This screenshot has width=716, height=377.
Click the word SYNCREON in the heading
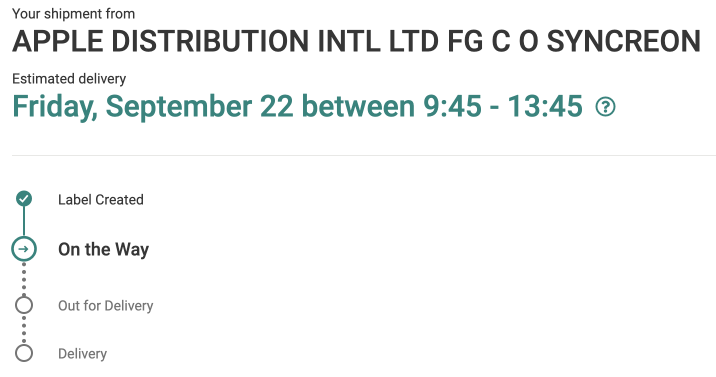pos(624,41)
